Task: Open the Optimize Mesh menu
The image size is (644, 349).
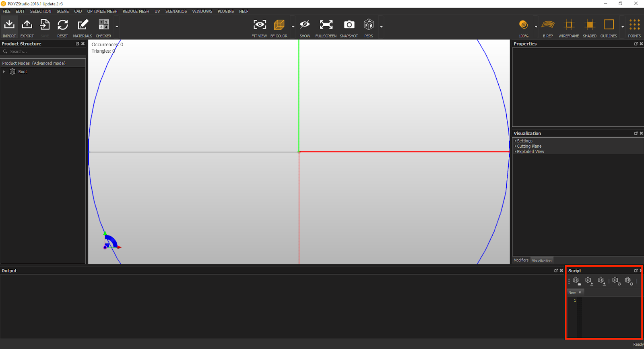Action: (102, 11)
